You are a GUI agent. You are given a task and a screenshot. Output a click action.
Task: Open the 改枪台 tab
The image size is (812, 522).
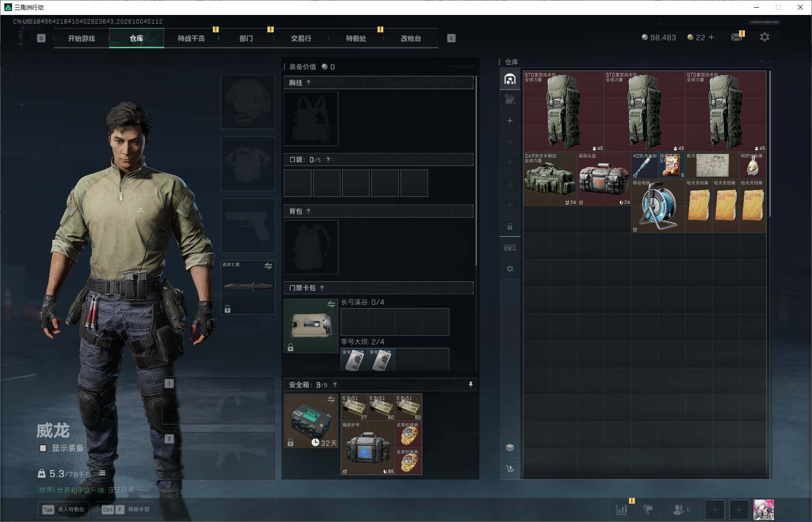(411, 38)
